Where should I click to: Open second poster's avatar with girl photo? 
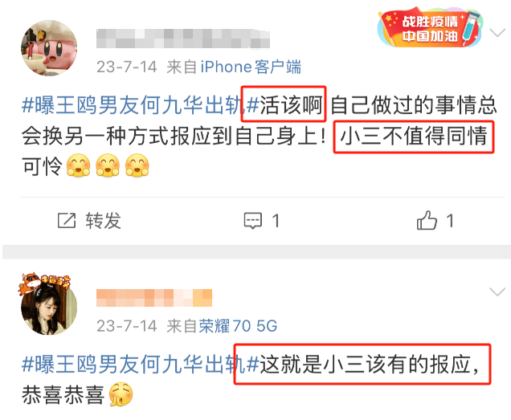coord(49,307)
